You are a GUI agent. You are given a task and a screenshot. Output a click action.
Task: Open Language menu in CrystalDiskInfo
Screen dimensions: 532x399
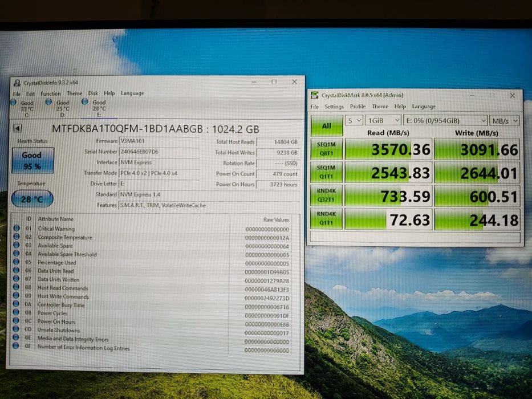tap(132, 93)
